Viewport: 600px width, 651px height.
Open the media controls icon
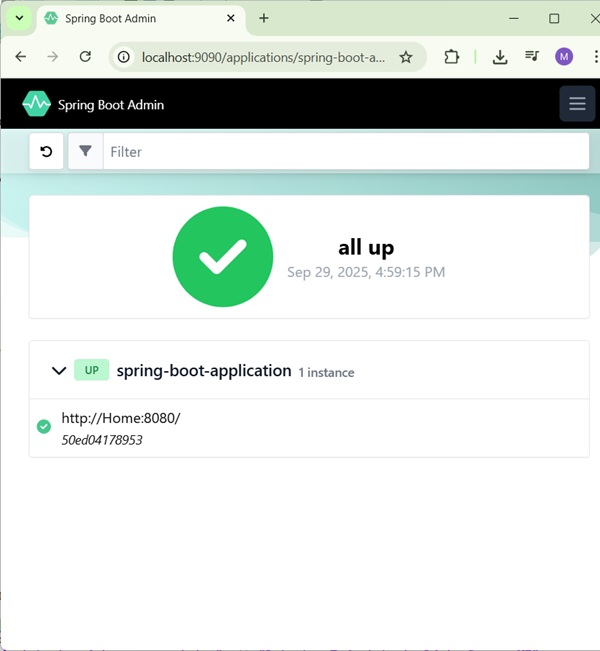tap(532, 56)
